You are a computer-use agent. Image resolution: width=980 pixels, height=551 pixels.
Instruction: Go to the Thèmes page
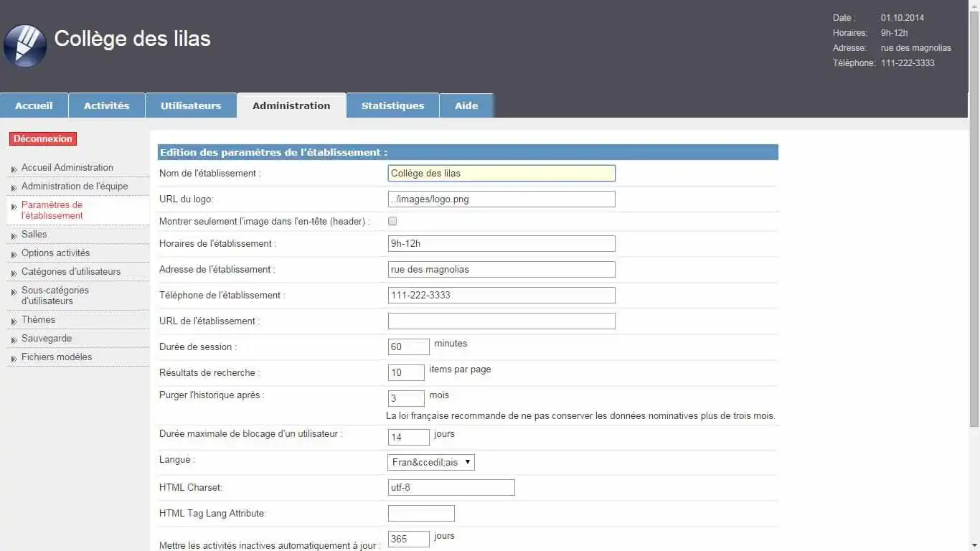38,319
